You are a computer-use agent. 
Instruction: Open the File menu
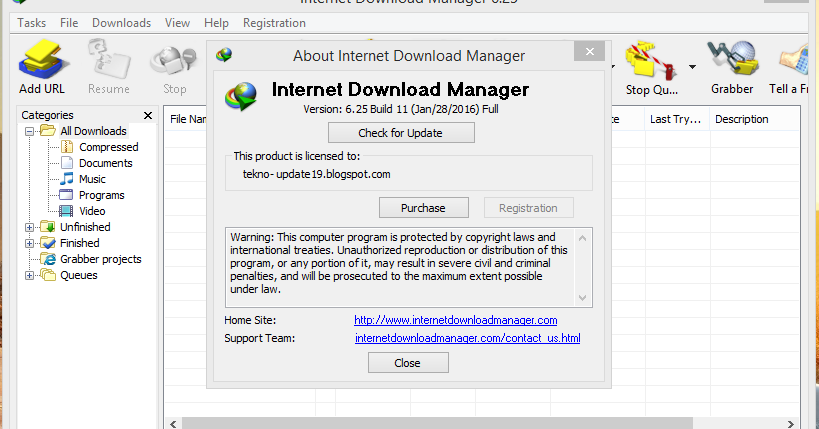(69, 23)
